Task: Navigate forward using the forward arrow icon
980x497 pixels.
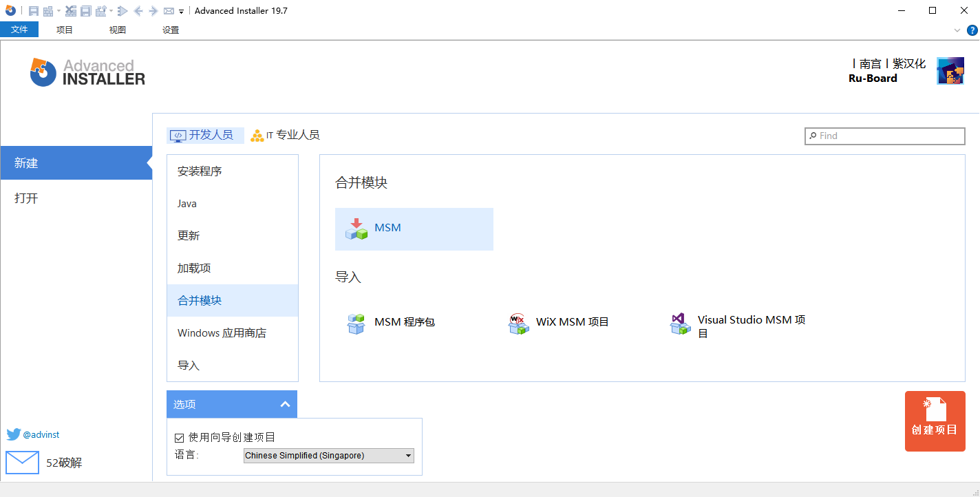Action: click(x=153, y=10)
